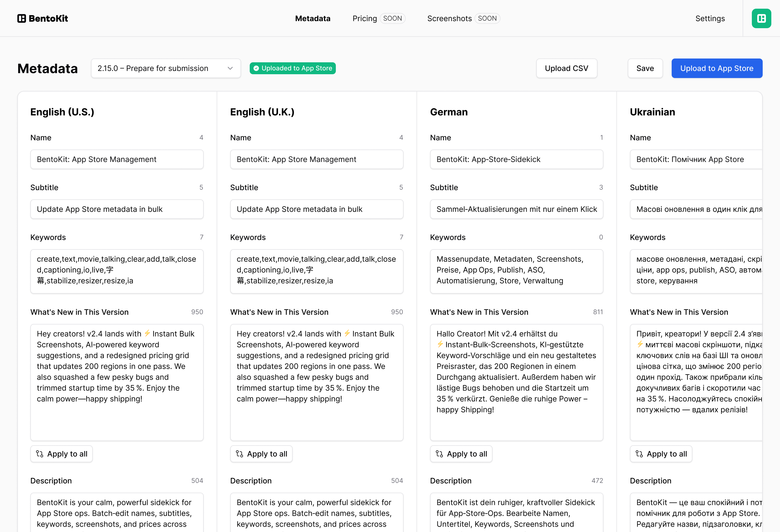Click Apply to all in German column
This screenshot has width=780, height=532.
(461, 454)
